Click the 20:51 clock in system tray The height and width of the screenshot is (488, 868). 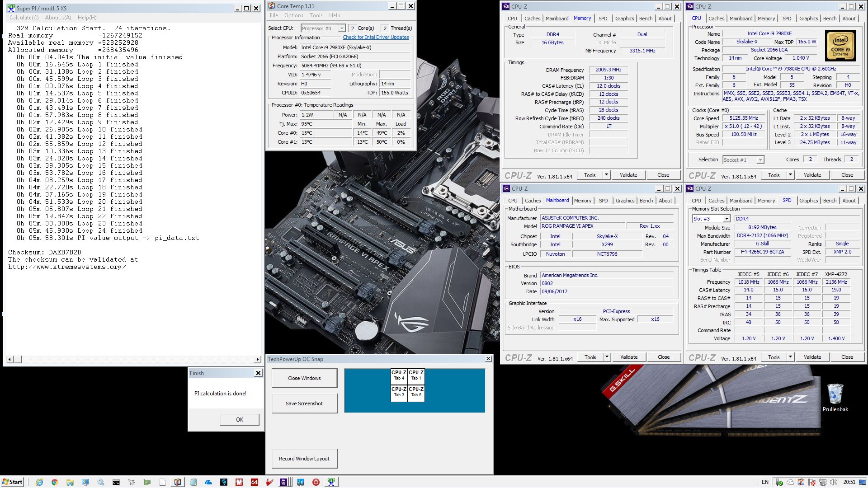tap(849, 482)
